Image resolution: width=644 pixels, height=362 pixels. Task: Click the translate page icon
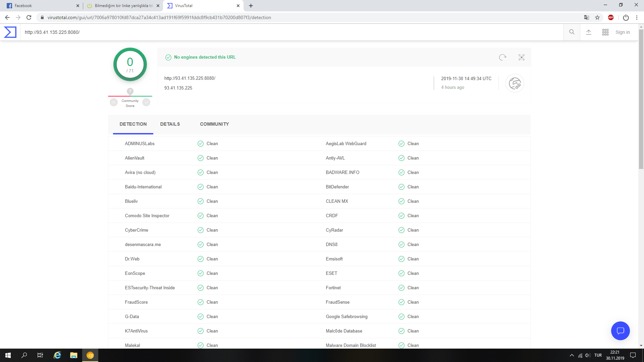coord(587,17)
